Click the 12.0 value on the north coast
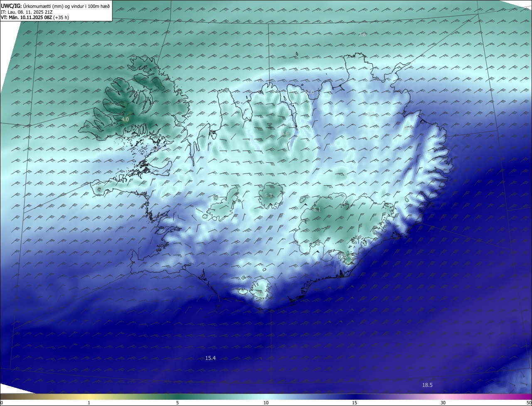This screenshot has width=532, height=406. (309, 92)
